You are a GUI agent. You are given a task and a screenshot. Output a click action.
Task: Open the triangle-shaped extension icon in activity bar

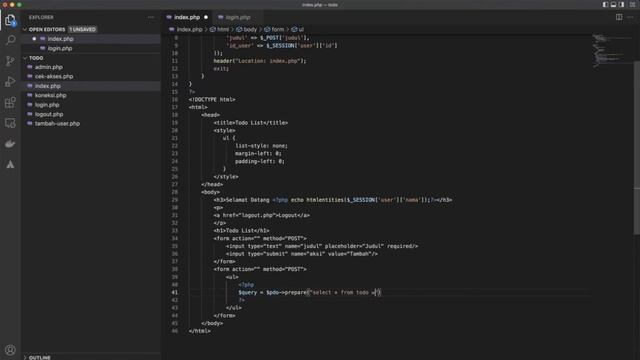10,164
